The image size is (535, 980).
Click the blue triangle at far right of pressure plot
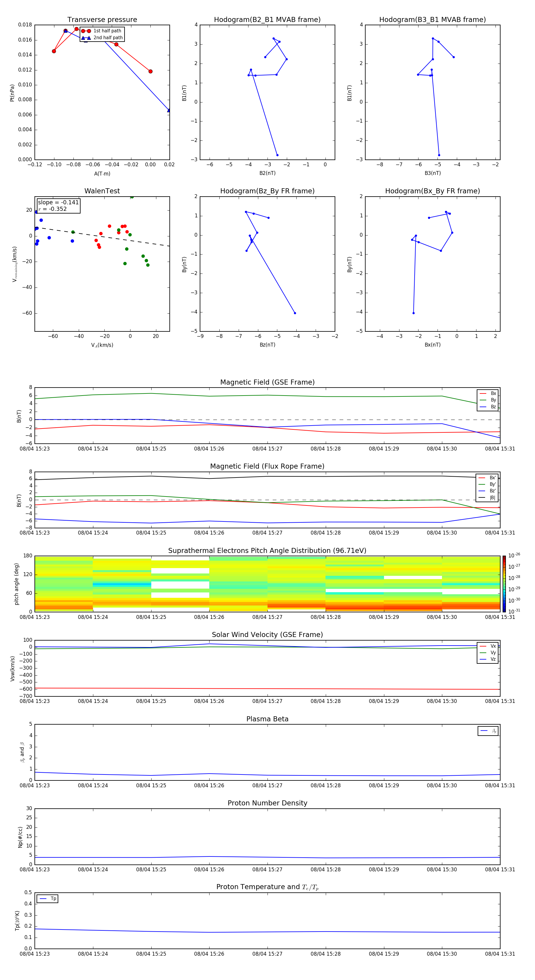(169, 110)
